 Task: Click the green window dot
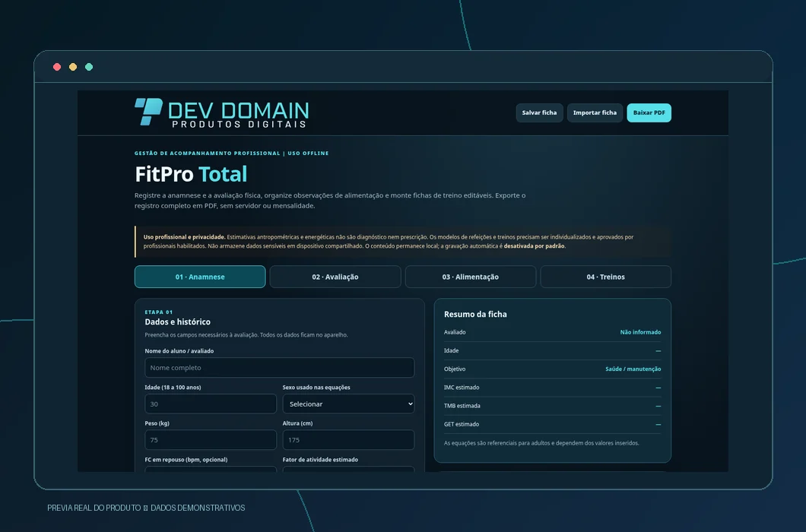89,67
